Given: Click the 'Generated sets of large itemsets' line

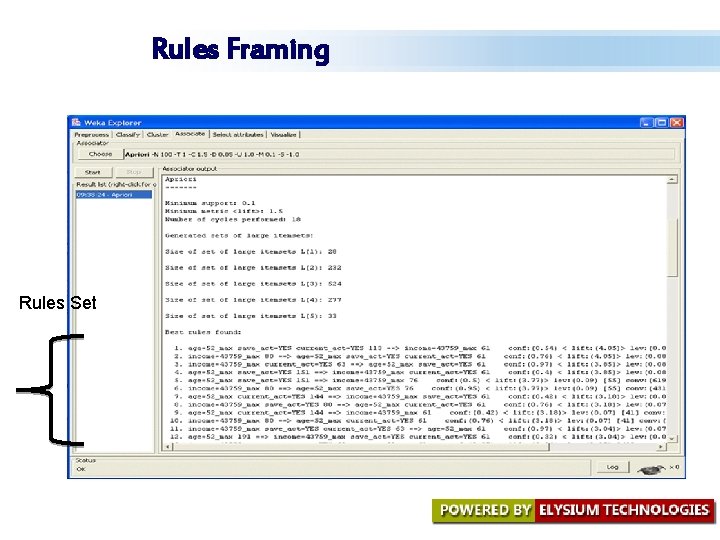Looking at the screenshot, I should point(239,236).
